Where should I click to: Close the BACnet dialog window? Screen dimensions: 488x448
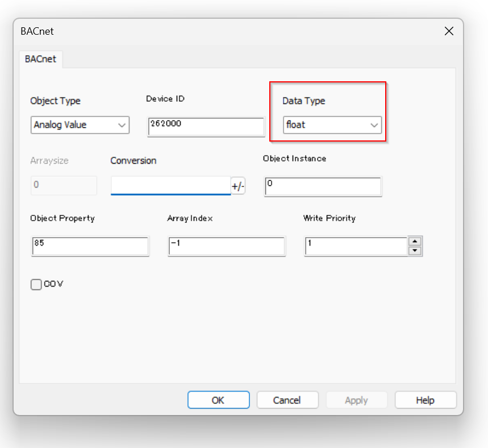(449, 31)
